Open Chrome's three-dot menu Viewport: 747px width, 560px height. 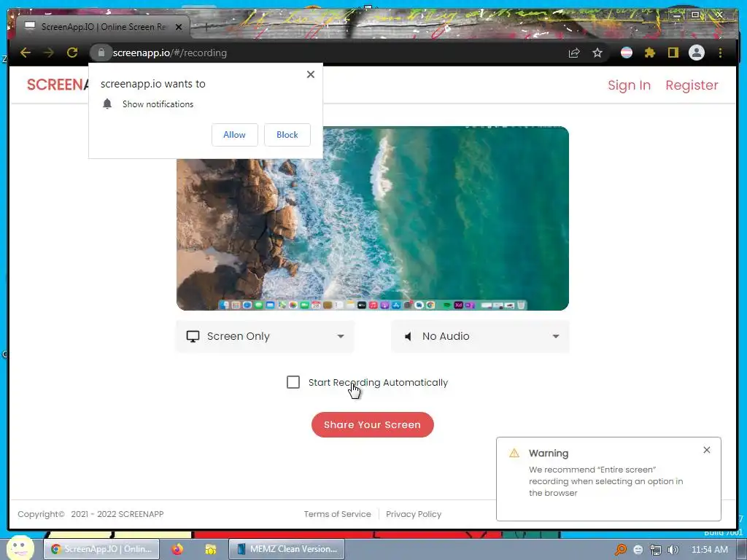pos(720,52)
